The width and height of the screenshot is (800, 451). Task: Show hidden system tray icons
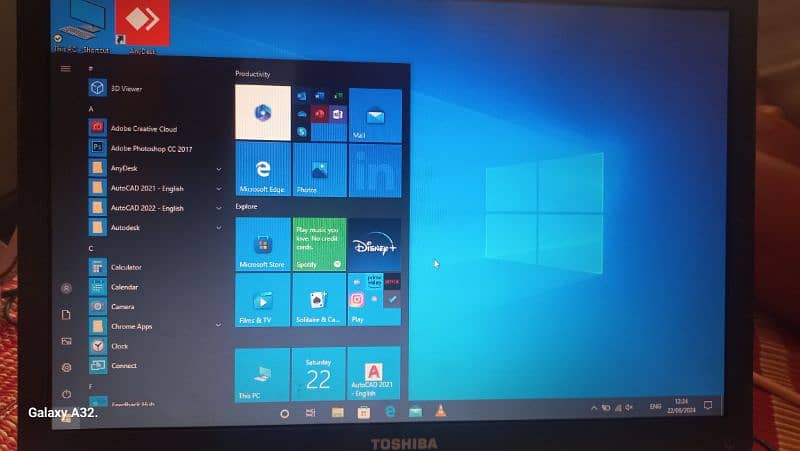click(594, 408)
